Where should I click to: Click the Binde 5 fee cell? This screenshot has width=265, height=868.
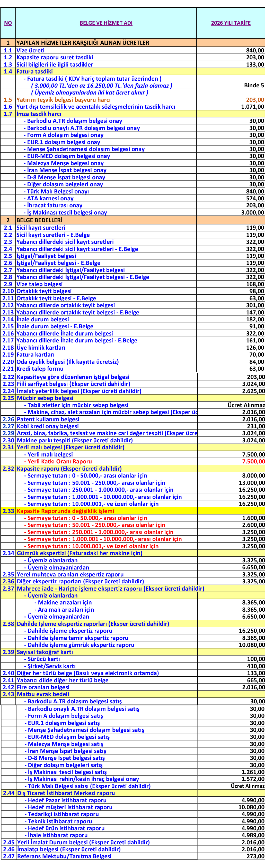[x=254, y=85]
